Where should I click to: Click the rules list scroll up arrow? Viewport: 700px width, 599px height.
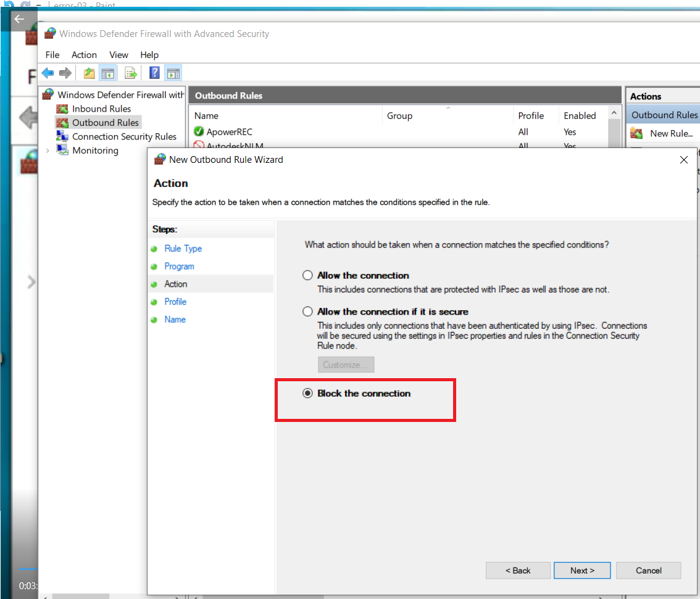click(x=614, y=113)
